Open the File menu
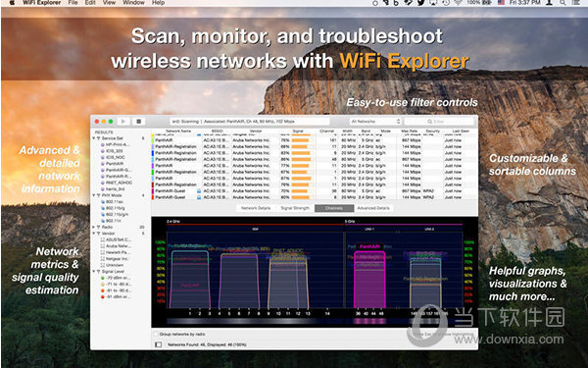The image size is (588, 368). pyautogui.click(x=73, y=3)
